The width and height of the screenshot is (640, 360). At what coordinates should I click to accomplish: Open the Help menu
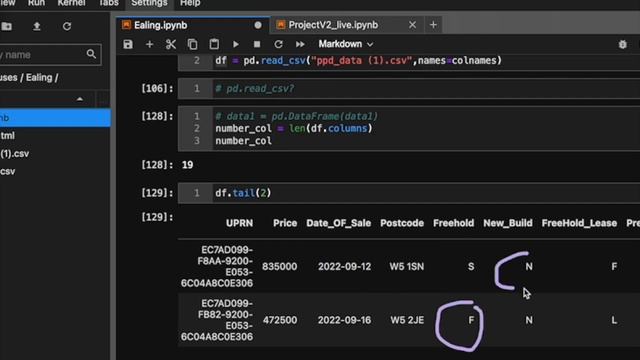(x=190, y=3)
